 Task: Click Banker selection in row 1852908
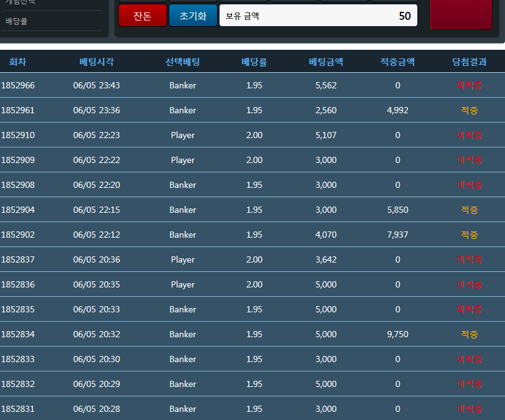(x=183, y=185)
